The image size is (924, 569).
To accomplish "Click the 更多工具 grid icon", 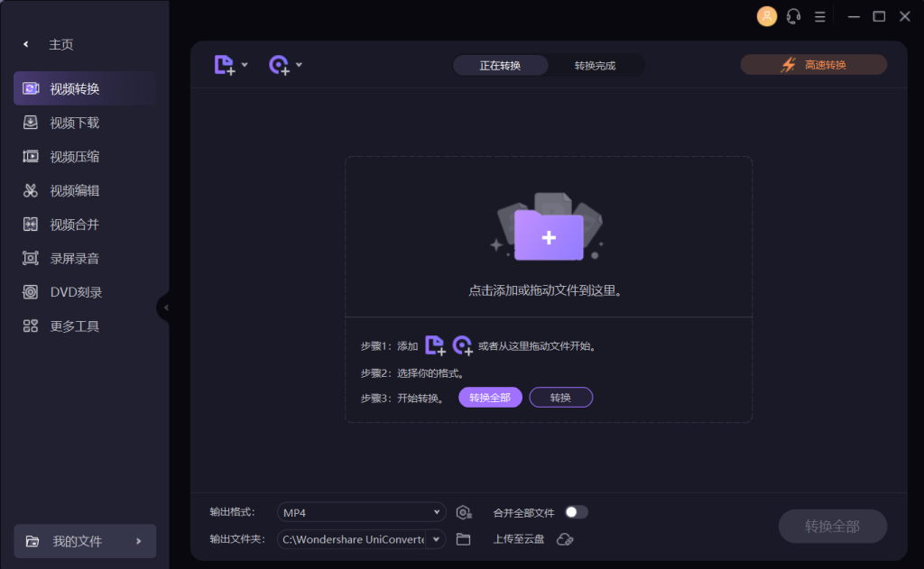I will 30,326.
